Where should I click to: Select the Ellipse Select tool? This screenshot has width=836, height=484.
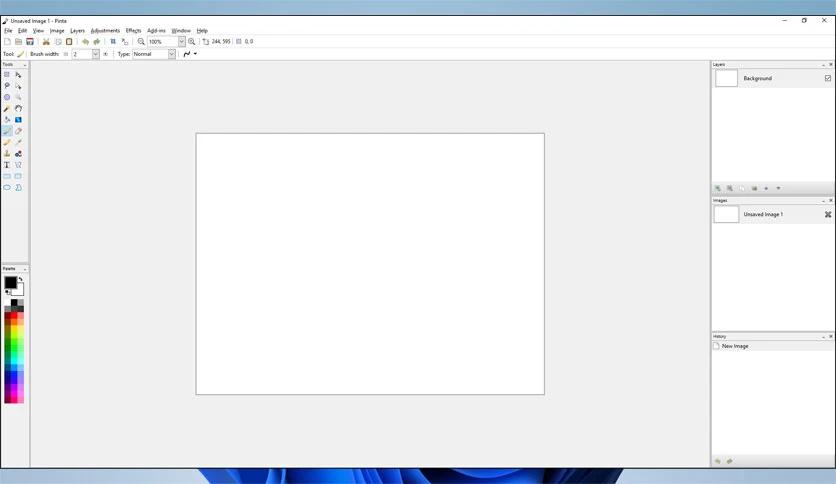click(7, 97)
